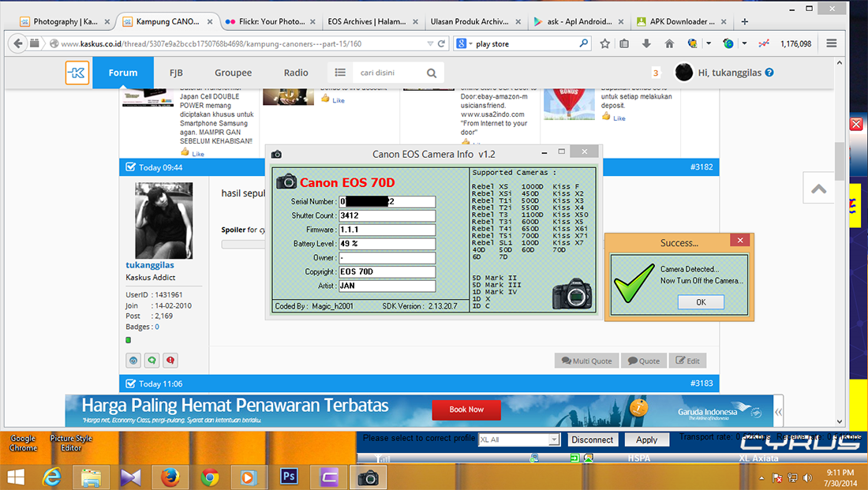Open Radio menu item
Viewport: 868px width, 490px height.
296,73
